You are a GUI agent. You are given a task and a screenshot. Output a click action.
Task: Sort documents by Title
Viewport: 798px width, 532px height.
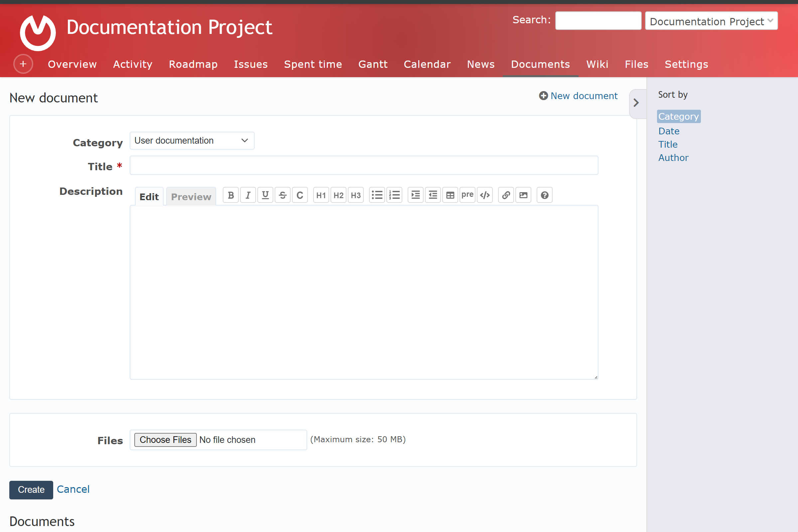[668, 144]
